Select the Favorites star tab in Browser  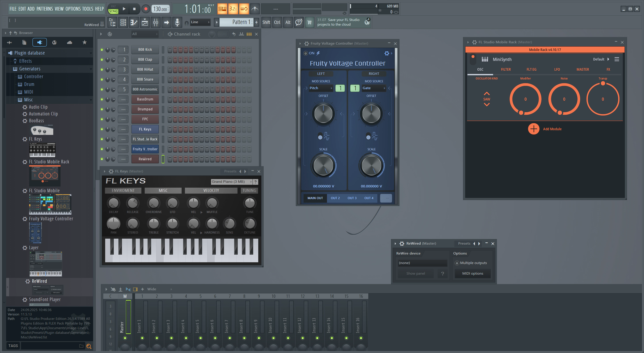84,42
